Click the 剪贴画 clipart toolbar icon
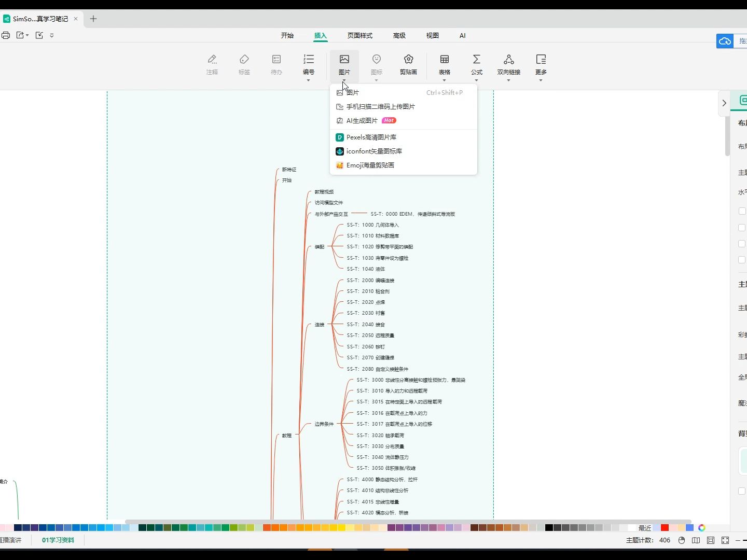Image resolution: width=747 pixels, height=560 pixels. [x=409, y=59]
